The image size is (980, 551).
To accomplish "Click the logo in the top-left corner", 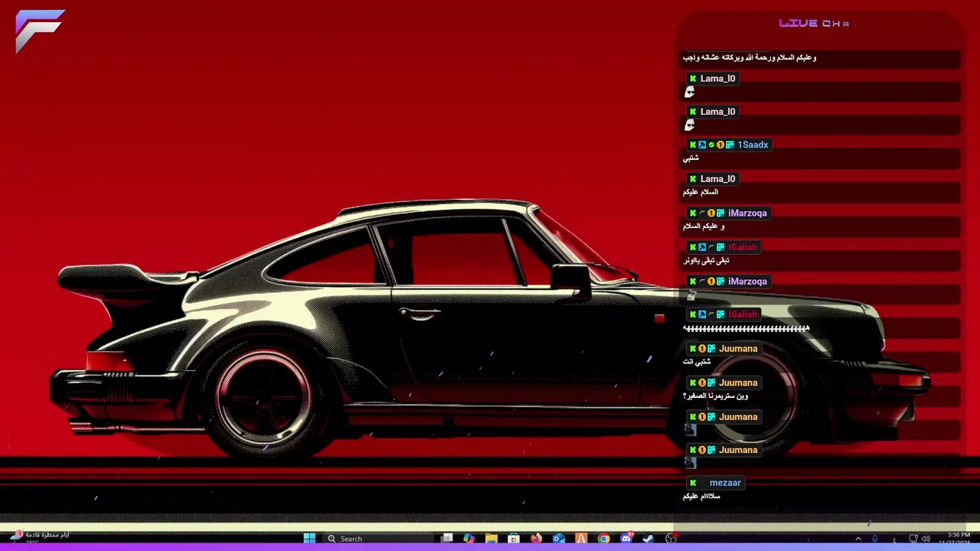I will pos(40,31).
